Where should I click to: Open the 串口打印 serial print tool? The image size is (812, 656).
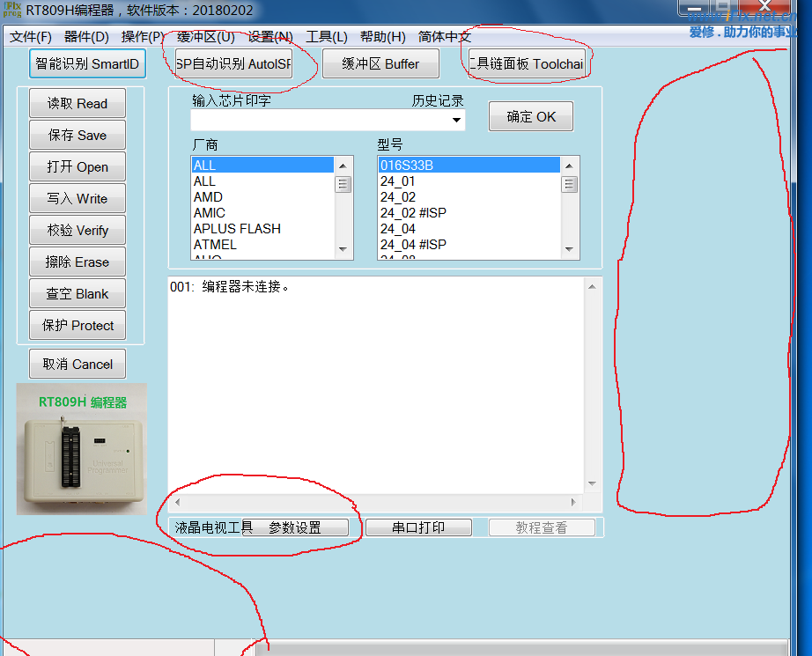pos(418,528)
